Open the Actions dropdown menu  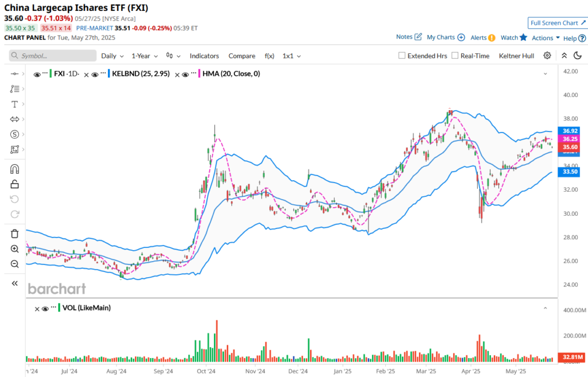(x=546, y=38)
